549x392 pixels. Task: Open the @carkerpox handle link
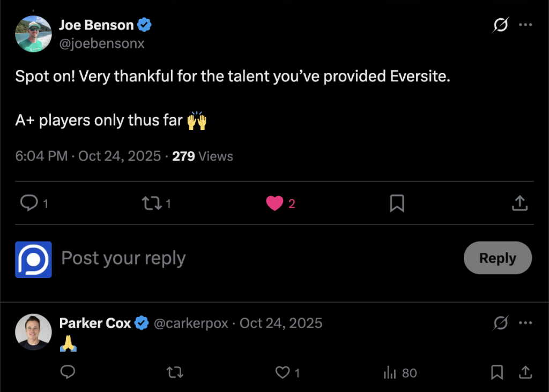point(191,323)
